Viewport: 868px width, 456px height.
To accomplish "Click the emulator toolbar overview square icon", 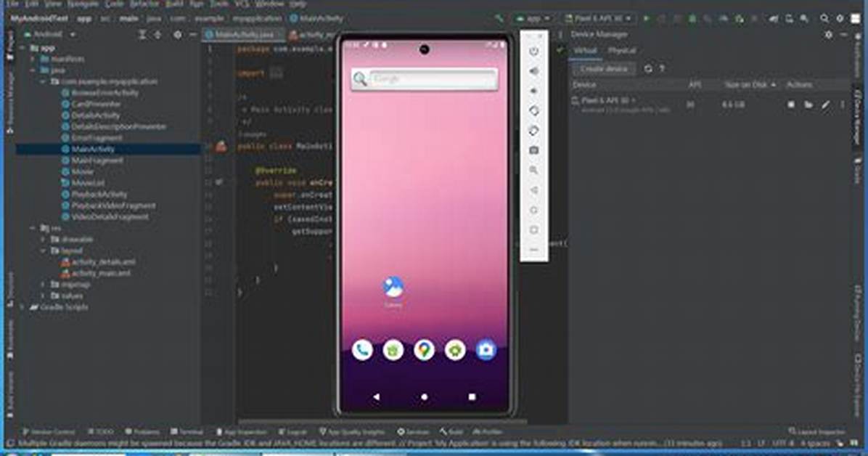I will point(533,229).
